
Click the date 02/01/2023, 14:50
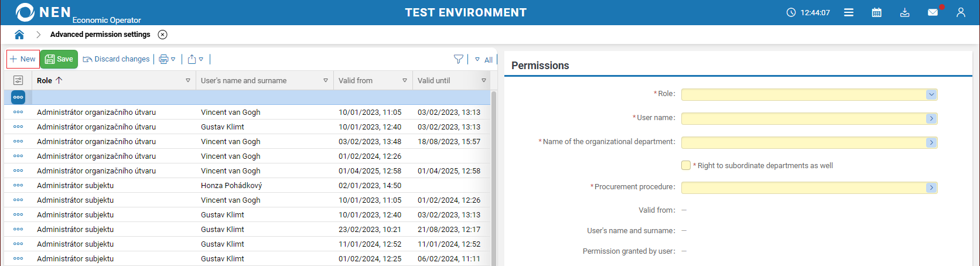pos(370,185)
